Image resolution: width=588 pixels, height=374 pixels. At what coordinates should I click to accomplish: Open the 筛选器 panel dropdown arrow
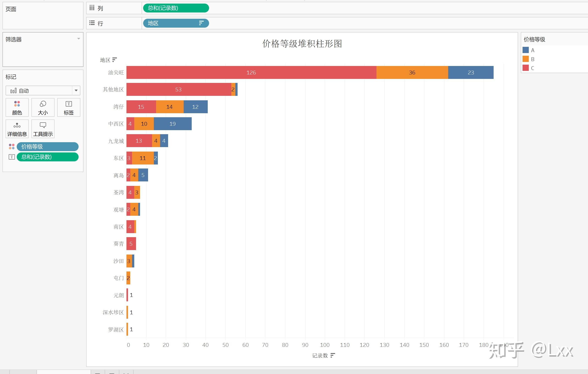(79, 39)
